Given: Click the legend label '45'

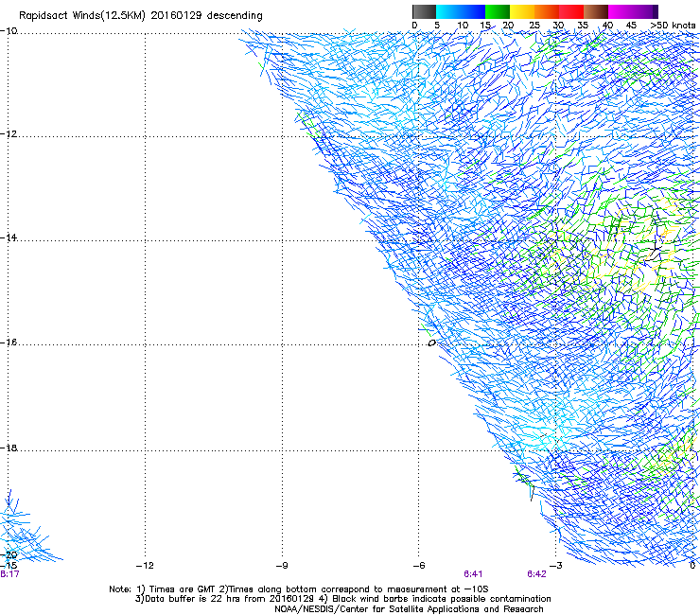Looking at the screenshot, I should point(631,26).
